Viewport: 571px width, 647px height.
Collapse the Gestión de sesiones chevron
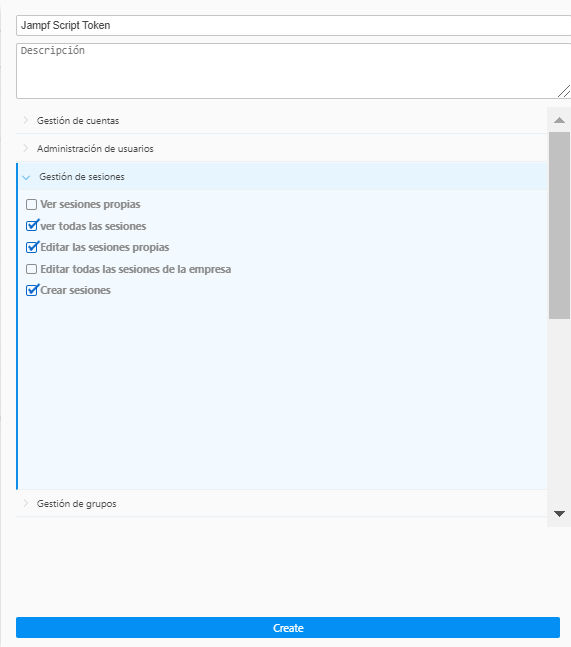26,177
